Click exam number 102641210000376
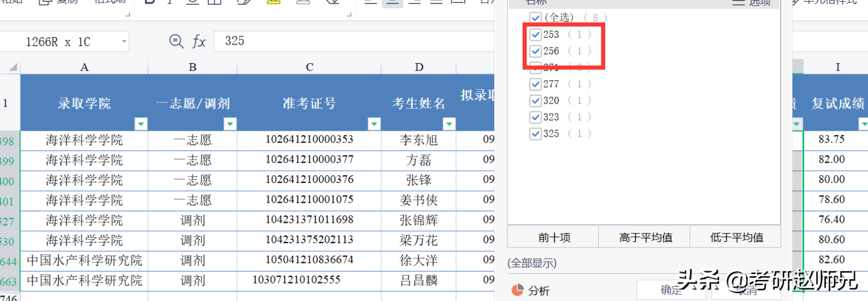868x301 pixels. [309, 179]
